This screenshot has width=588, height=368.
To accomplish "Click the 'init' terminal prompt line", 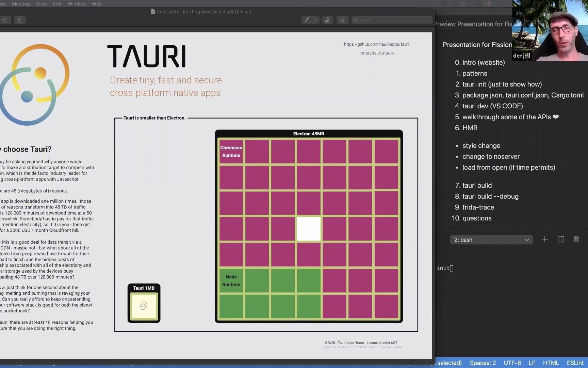I will (x=445, y=268).
